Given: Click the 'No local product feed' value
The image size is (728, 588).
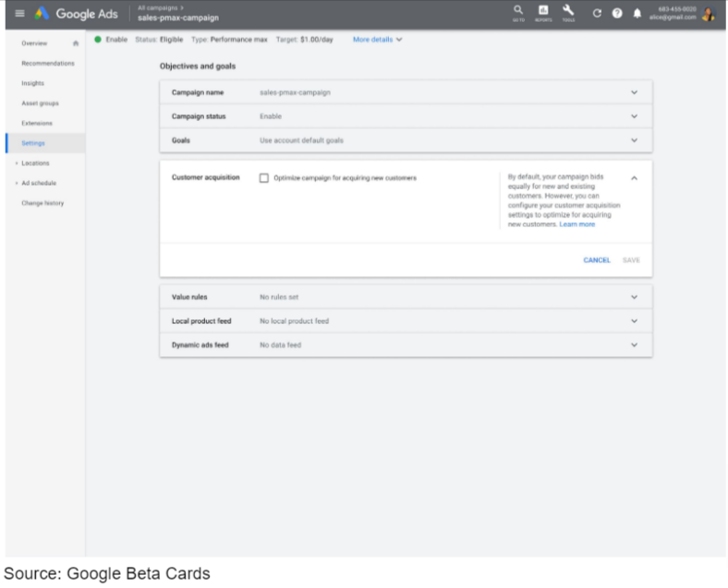Looking at the screenshot, I should (x=295, y=321).
